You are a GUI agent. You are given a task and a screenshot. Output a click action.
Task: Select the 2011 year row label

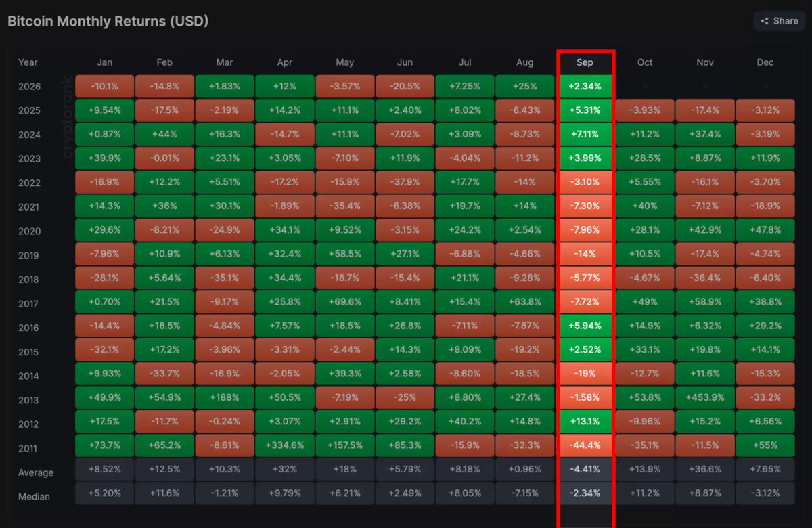click(x=29, y=449)
